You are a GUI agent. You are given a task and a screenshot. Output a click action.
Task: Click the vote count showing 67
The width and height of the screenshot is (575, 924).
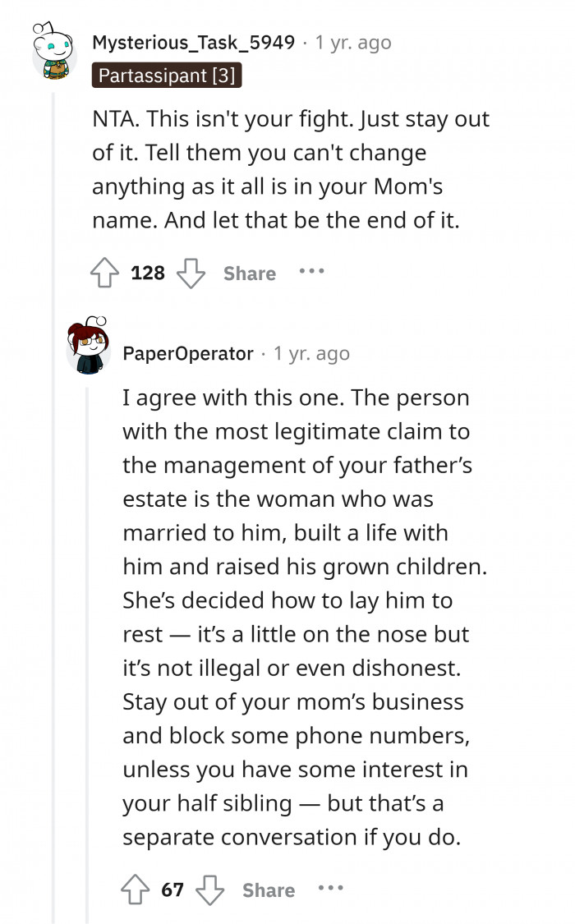pos(173,889)
